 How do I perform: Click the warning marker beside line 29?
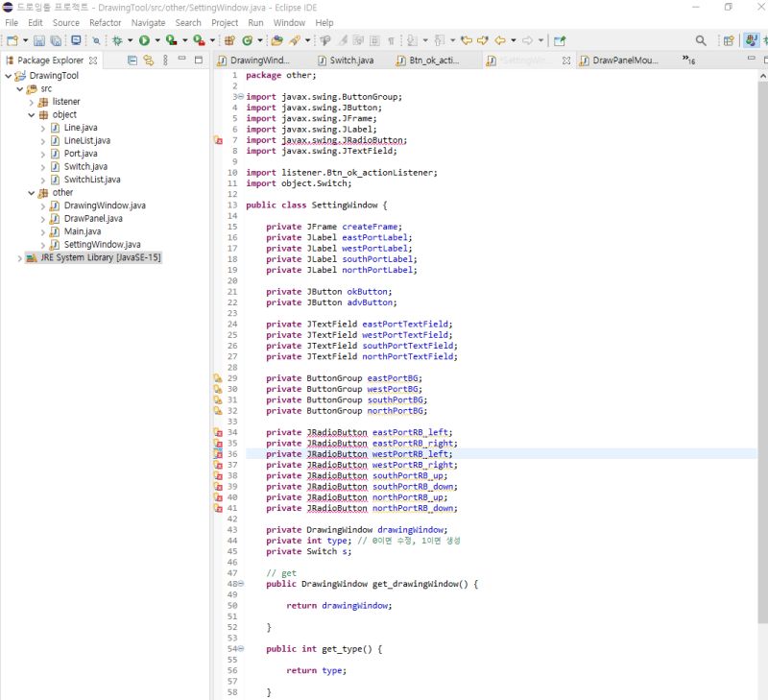[218, 377]
